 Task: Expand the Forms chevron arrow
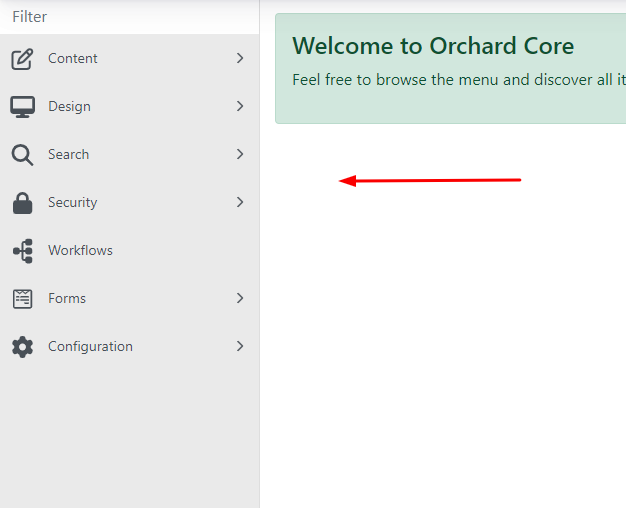[240, 299]
